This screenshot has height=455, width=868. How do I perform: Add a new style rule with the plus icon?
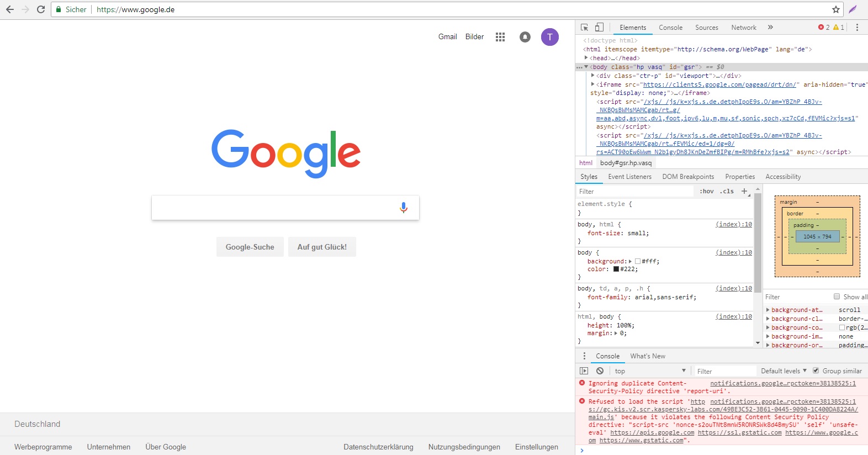coord(744,191)
